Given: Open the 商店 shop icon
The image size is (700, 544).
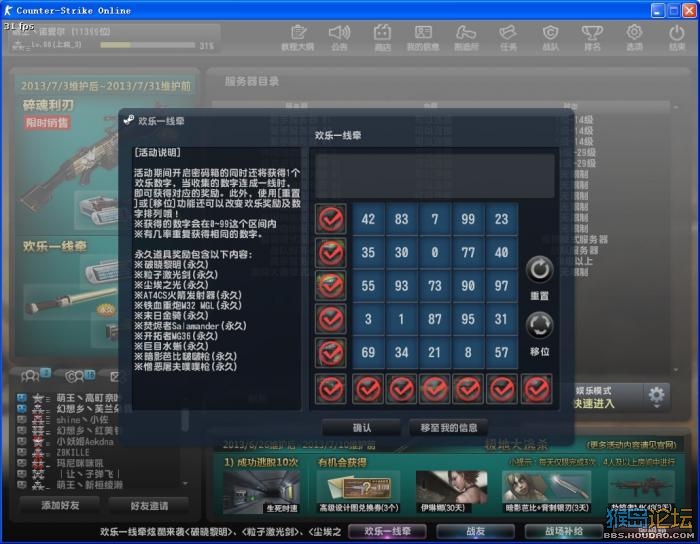Looking at the screenshot, I should point(383,37).
